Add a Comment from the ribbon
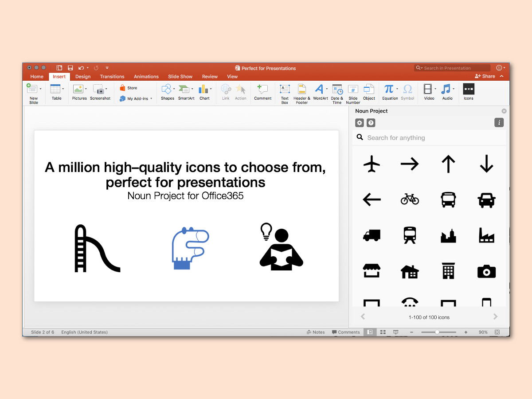532x399 pixels. click(x=263, y=92)
